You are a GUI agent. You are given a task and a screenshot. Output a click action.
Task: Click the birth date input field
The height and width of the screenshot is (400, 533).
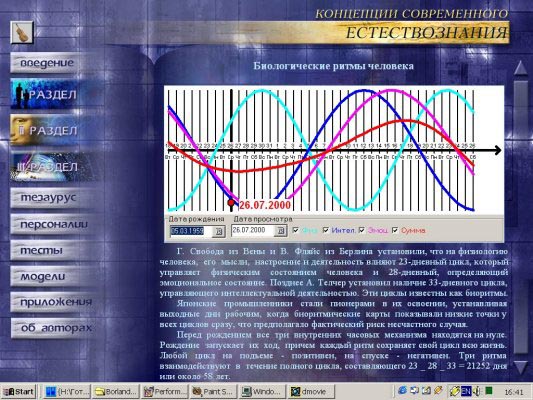click(191, 231)
